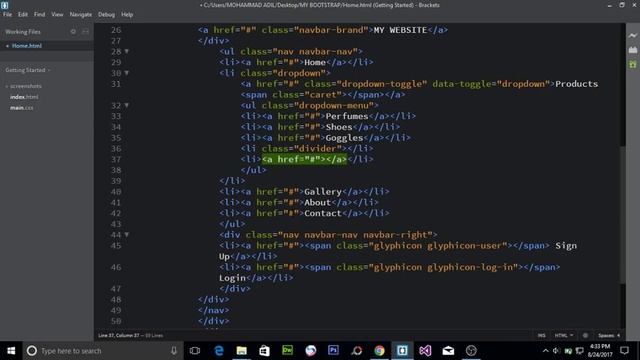Open the volume control in system tray

coord(556,351)
